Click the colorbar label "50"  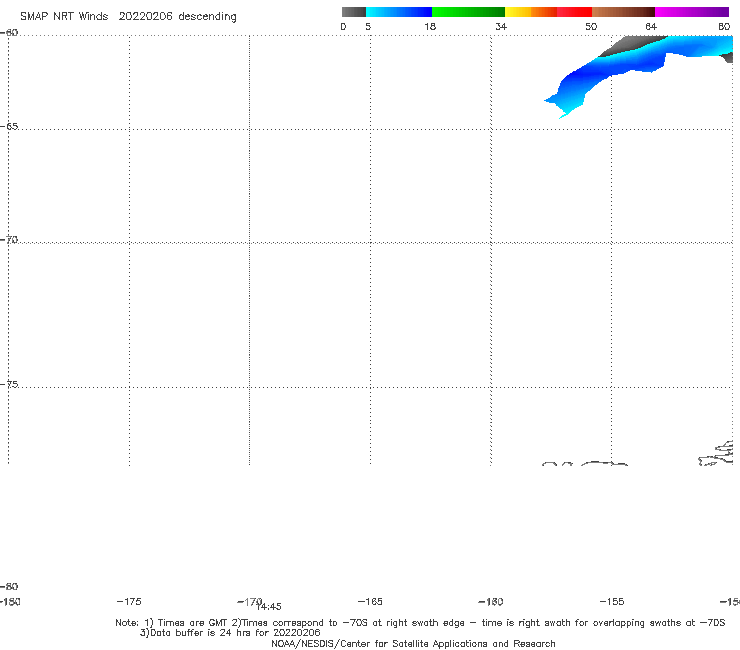tap(591, 27)
